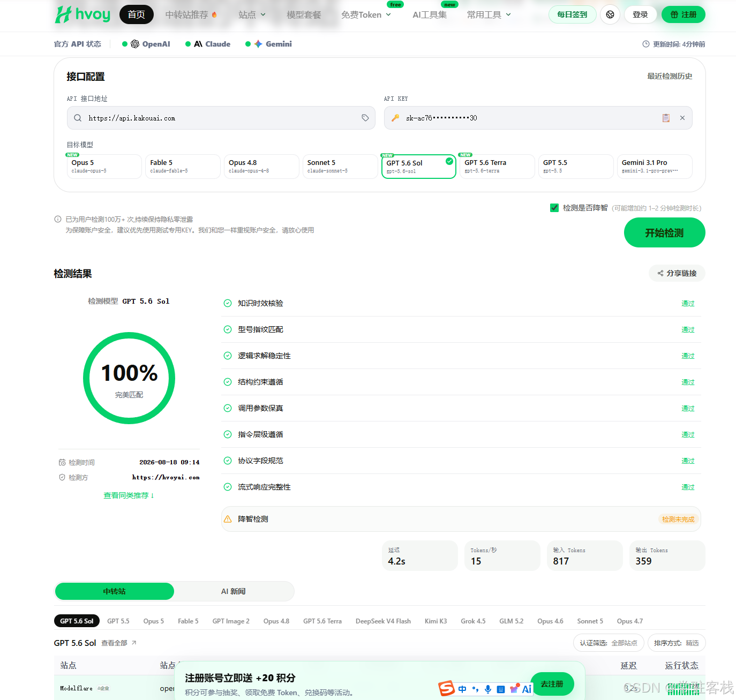Click the check icon beside 型号指纹匹配

tap(228, 329)
